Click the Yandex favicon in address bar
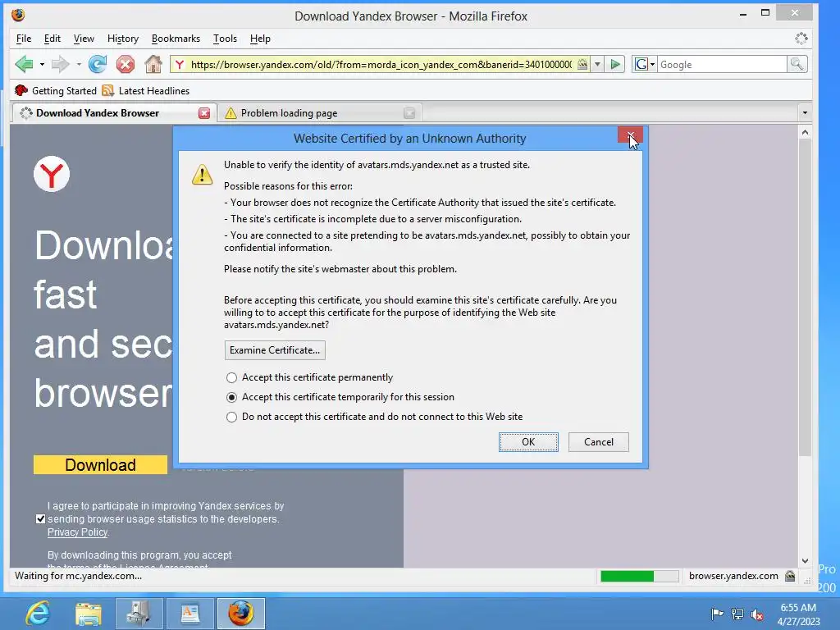The image size is (840, 630). point(180,65)
